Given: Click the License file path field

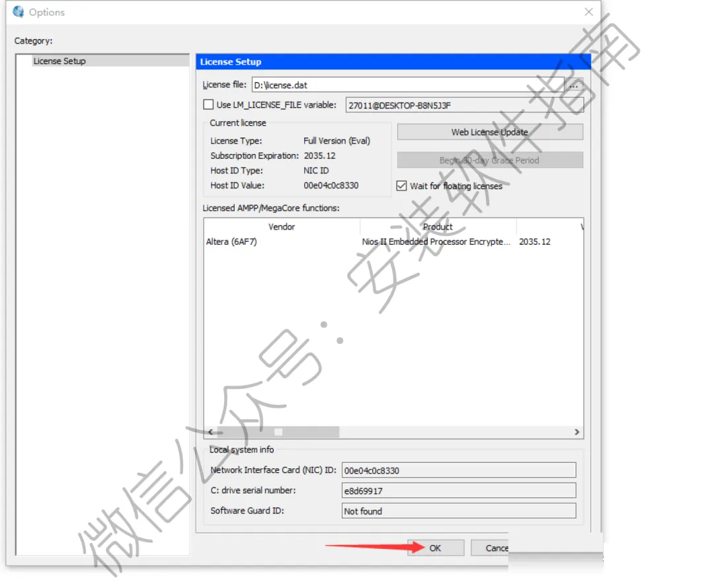Looking at the screenshot, I should pyautogui.click(x=407, y=85).
